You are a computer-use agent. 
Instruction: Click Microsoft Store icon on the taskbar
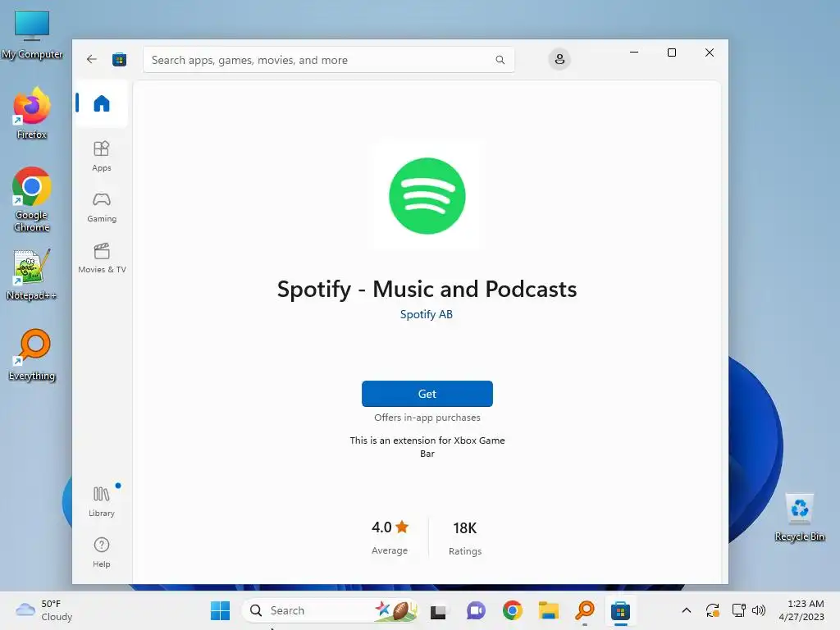[x=620, y=610]
